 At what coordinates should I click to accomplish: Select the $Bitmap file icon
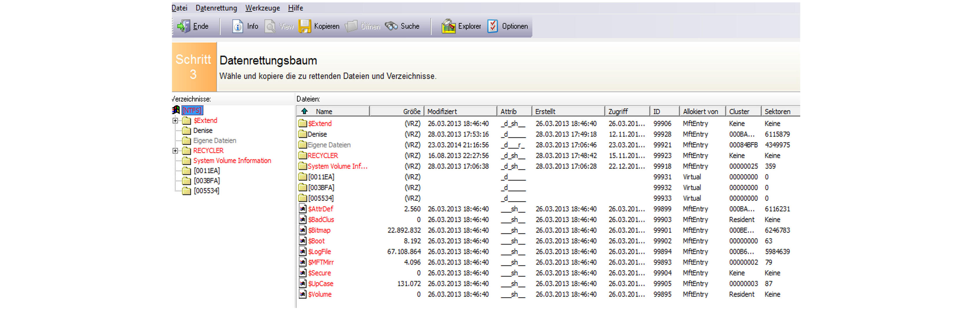302,230
